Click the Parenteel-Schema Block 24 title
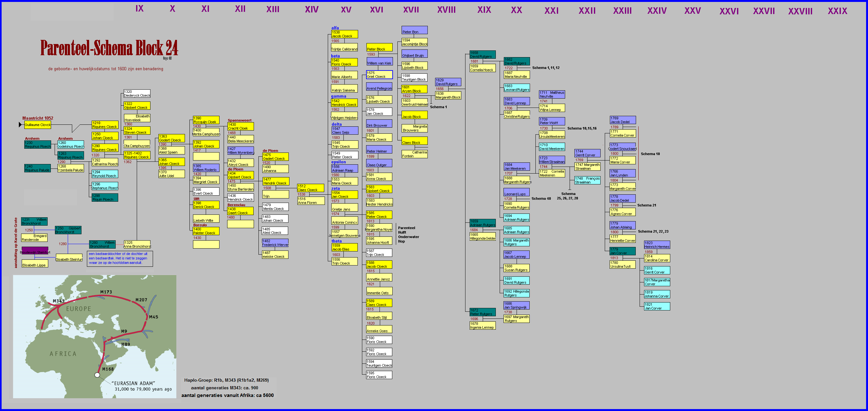 click(109, 48)
